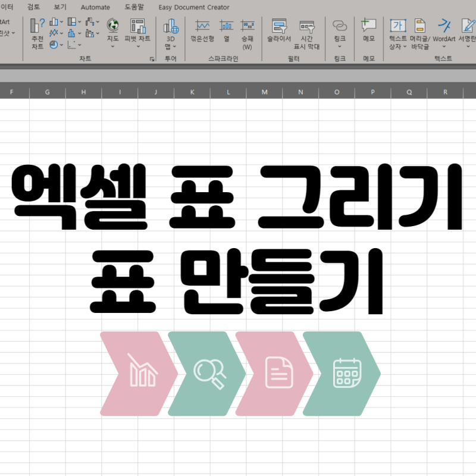476x476 pixels.
Task: Select column K header
Action: click(x=192, y=92)
